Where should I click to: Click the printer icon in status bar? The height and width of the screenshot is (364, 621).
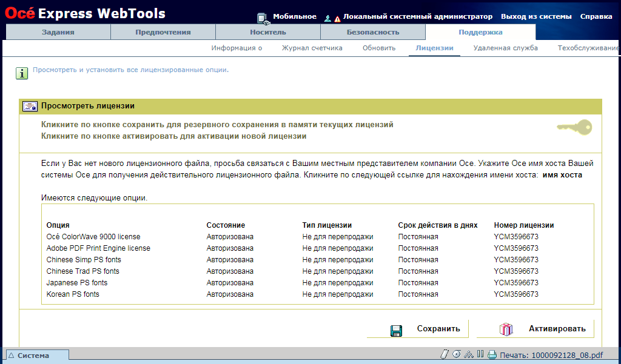[x=492, y=354]
